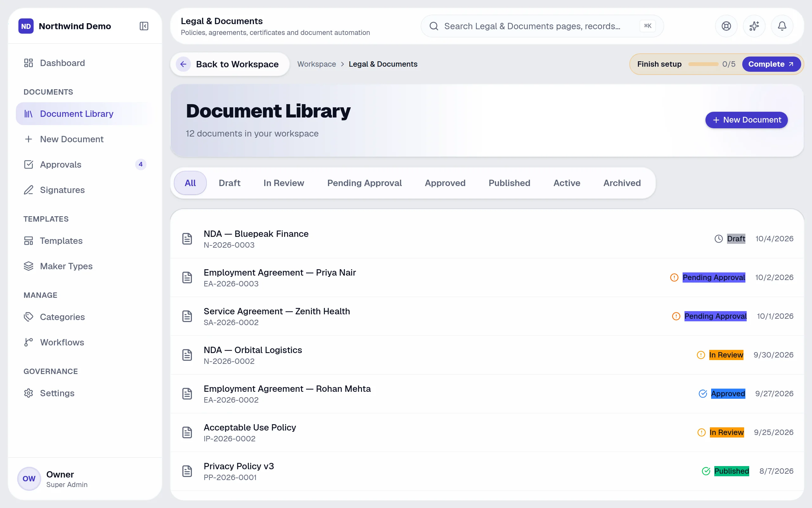Click the Maker Types layers icon

coord(29,266)
